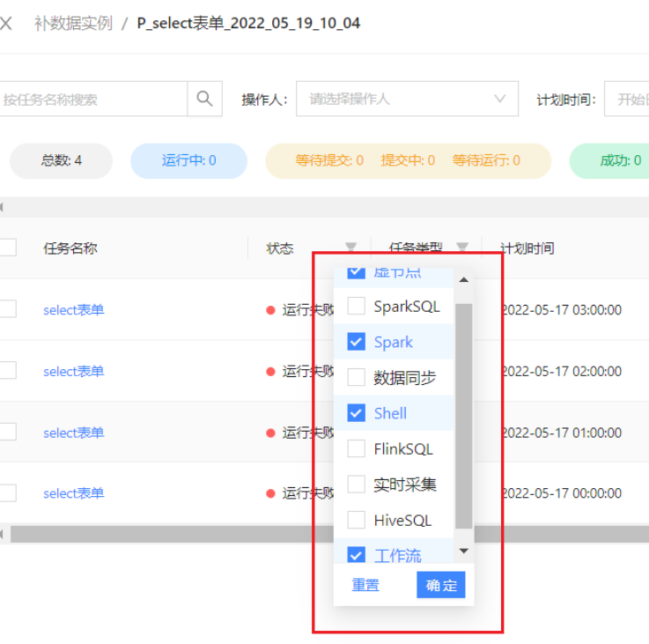
Task: Click the search magnifier icon
Action: [x=204, y=99]
